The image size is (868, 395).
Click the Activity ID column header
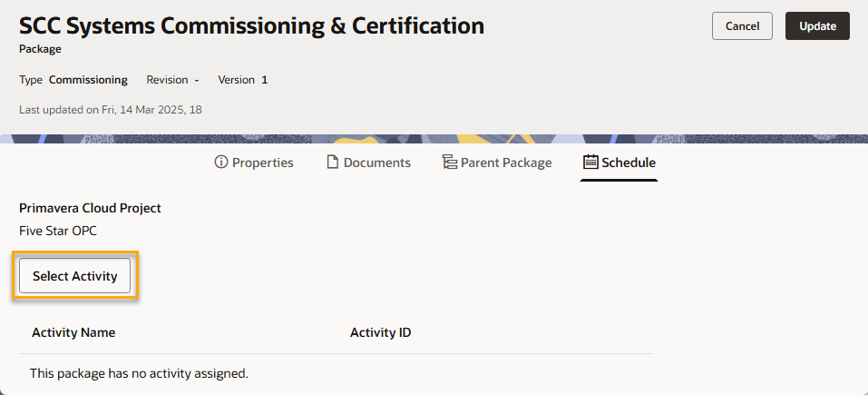coord(380,332)
